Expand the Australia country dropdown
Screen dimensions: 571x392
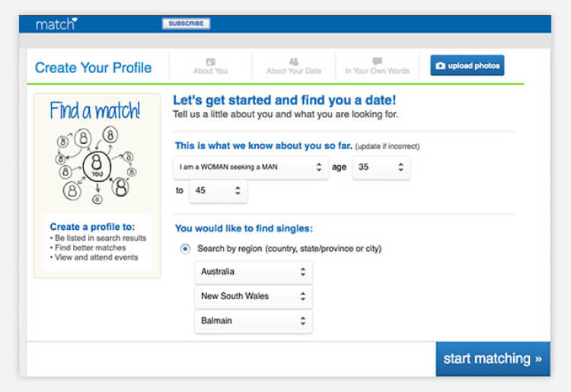pos(253,272)
